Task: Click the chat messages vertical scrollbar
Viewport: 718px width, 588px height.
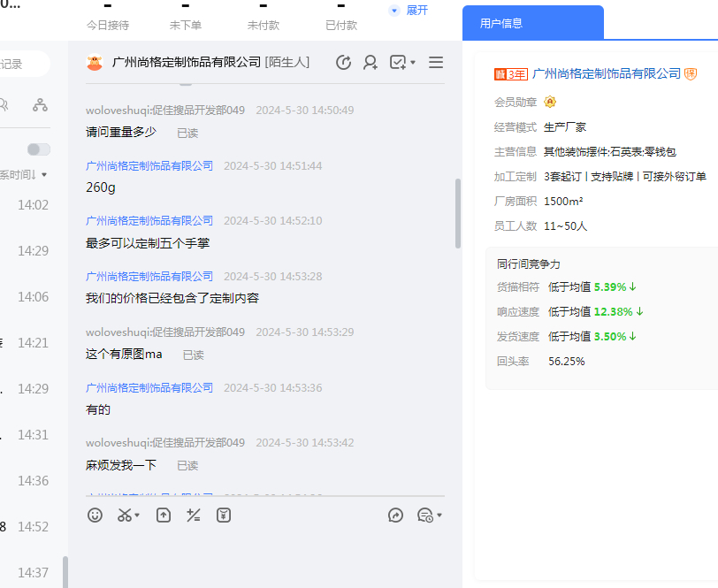Action: 457,212
